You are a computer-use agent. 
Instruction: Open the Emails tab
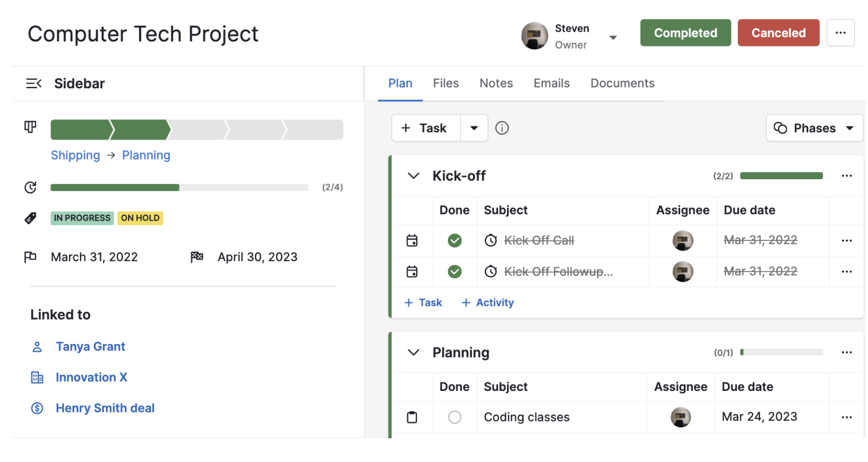point(551,83)
